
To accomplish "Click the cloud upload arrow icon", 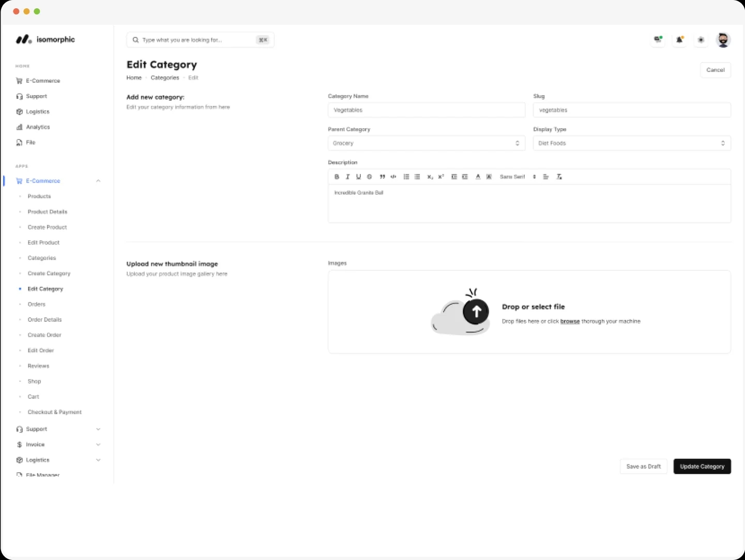I will tap(476, 312).
